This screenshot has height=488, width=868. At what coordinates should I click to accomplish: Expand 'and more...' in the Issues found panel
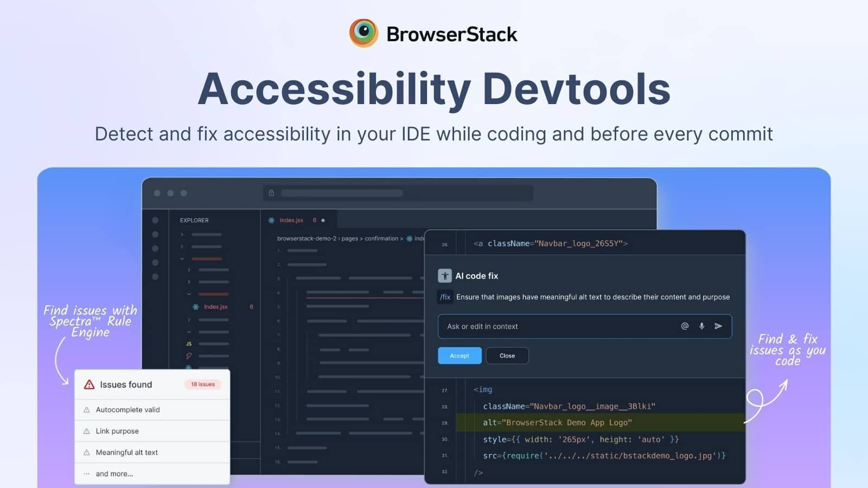114,473
